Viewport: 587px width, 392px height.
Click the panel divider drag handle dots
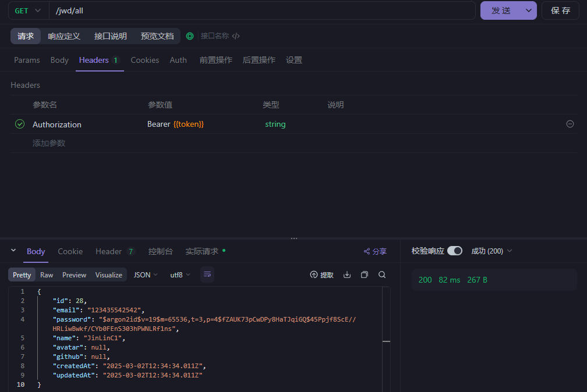pyautogui.click(x=294, y=238)
